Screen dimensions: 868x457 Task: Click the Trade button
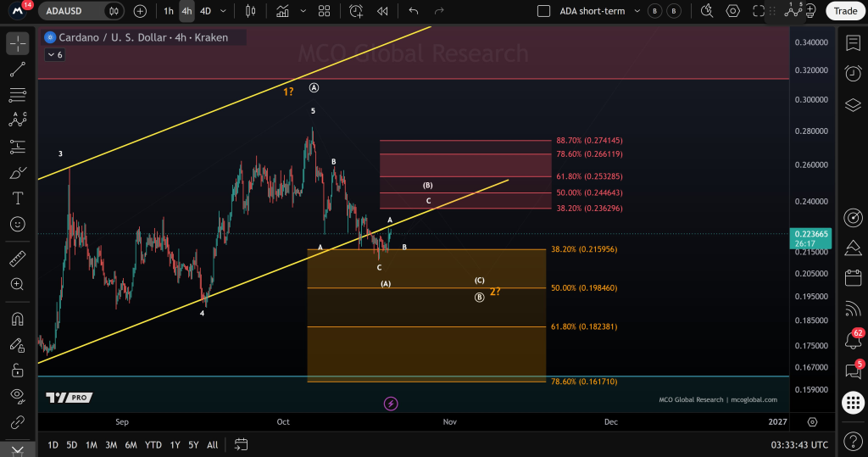tap(845, 11)
